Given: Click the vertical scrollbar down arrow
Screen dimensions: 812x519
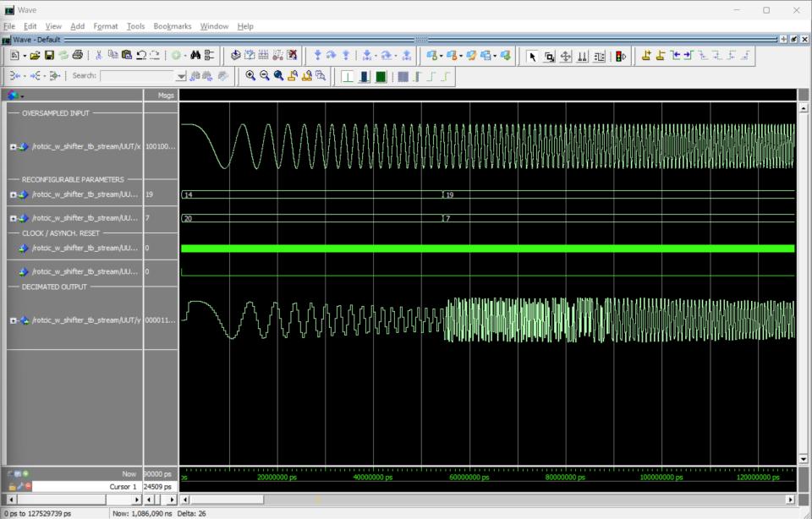Looking at the screenshot, I should click(x=804, y=458).
